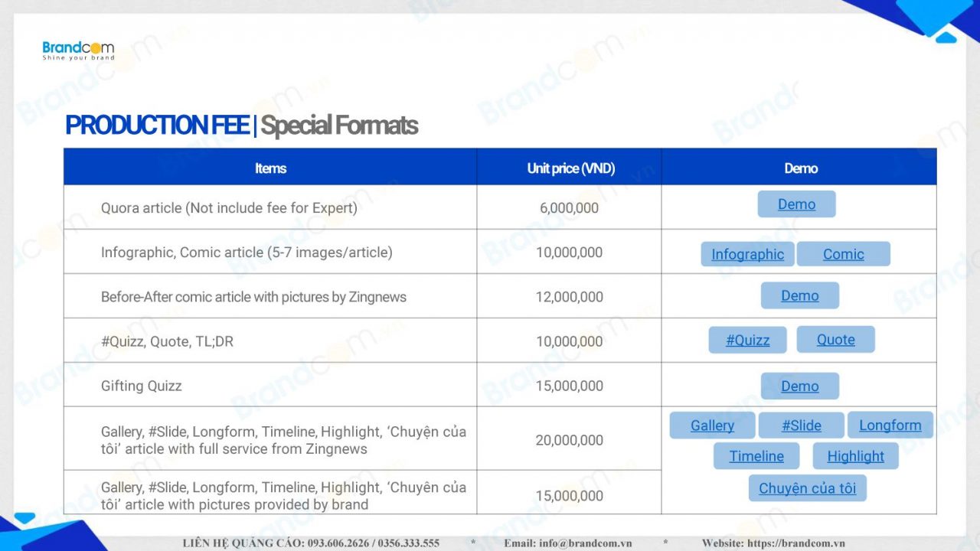Open the Gallery demo link
This screenshot has width=980, height=551.
pyautogui.click(x=712, y=425)
